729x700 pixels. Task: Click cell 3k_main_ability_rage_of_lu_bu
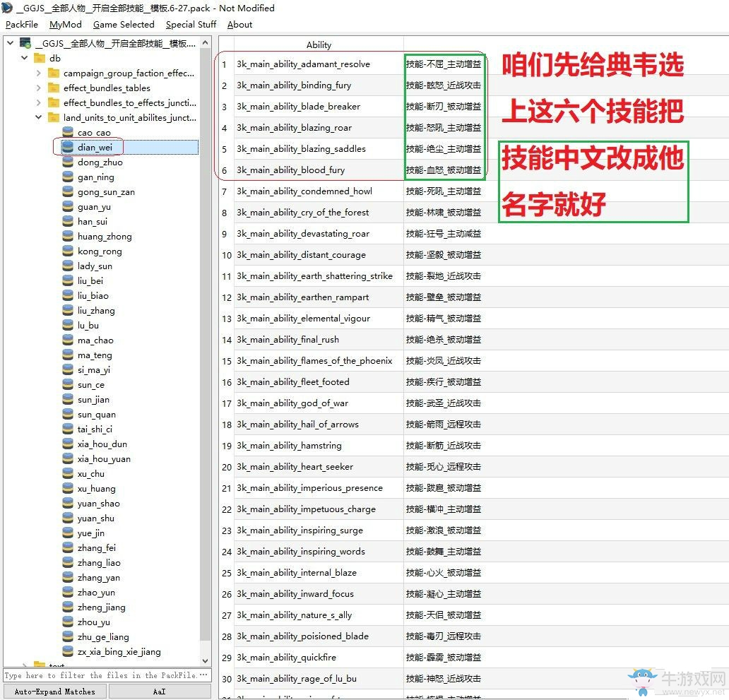pyautogui.click(x=319, y=679)
